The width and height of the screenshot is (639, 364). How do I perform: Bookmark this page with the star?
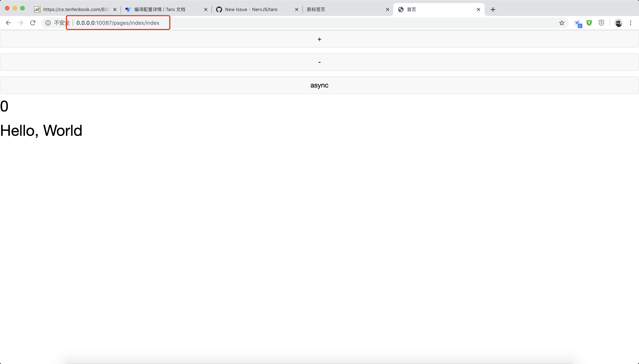(x=562, y=23)
